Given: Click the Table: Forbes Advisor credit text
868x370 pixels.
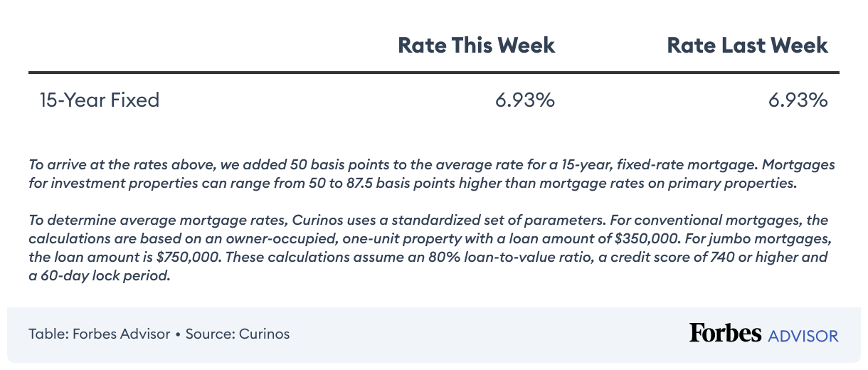Looking at the screenshot, I should coord(98,334).
